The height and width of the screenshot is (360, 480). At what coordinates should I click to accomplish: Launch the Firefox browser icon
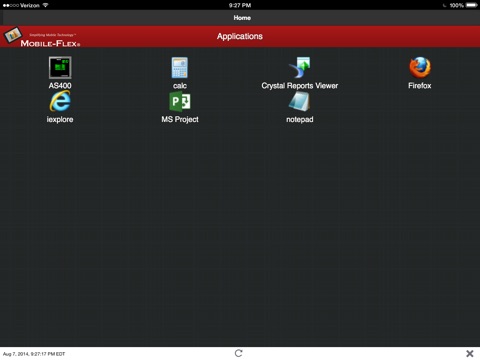tap(420, 68)
